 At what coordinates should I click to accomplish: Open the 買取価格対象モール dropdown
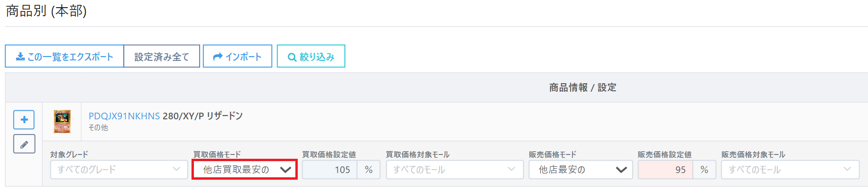pyautogui.click(x=454, y=170)
